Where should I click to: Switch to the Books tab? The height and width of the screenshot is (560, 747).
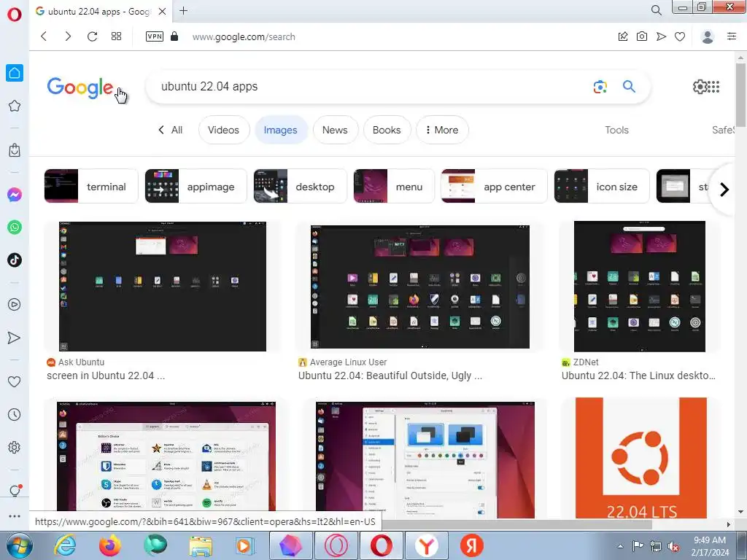coord(387,130)
